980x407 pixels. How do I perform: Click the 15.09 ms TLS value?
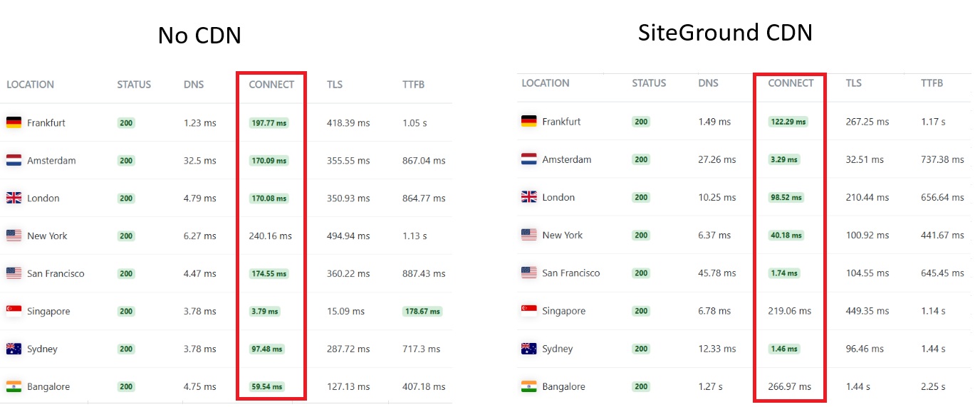pos(345,311)
